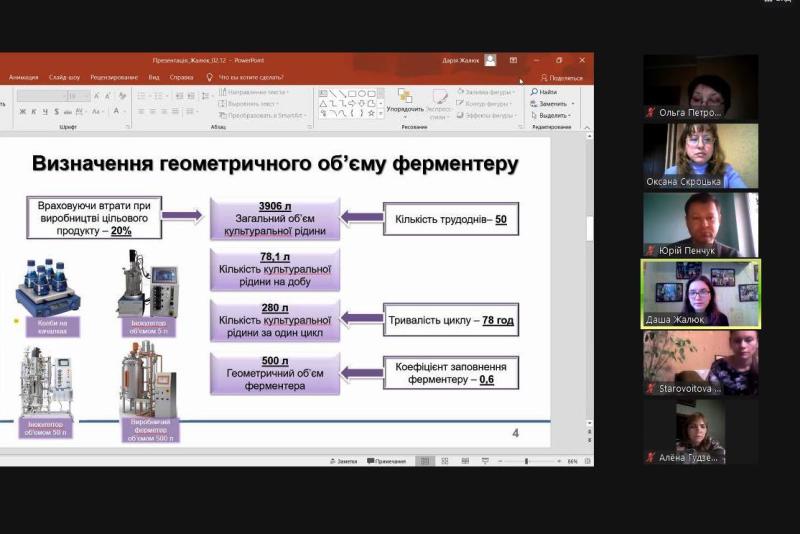Image resolution: width=800 pixels, height=534 pixels.
Task: Expand the shapes gallery
Action: (380, 115)
